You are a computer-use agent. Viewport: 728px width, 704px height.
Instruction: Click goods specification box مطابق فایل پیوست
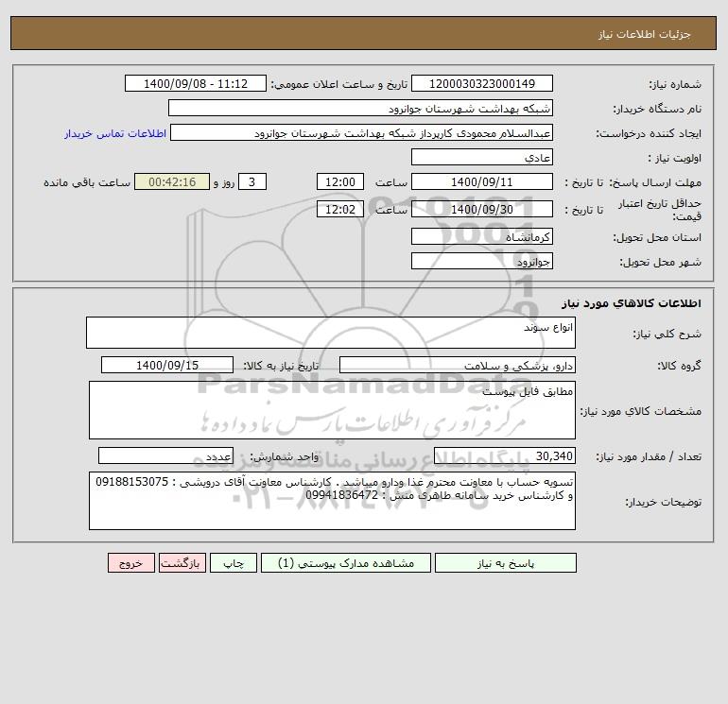pyautogui.click(x=332, y=410)
